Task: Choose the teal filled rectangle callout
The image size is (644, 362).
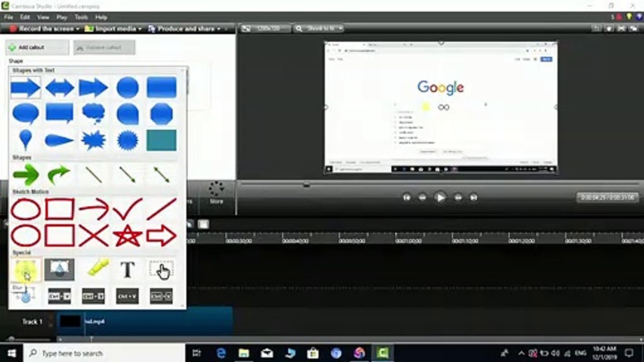Action: coord(162,140)
